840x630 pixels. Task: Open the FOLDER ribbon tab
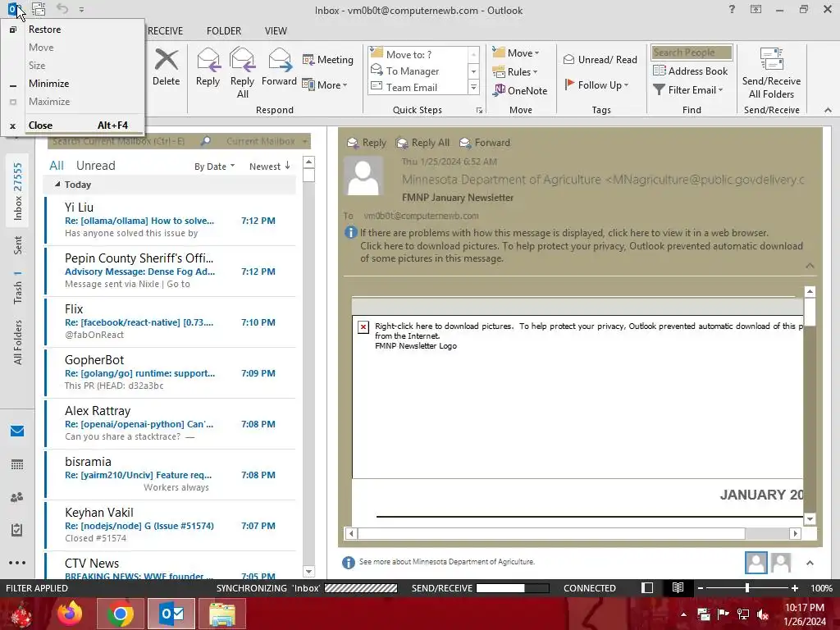[224, 31]
